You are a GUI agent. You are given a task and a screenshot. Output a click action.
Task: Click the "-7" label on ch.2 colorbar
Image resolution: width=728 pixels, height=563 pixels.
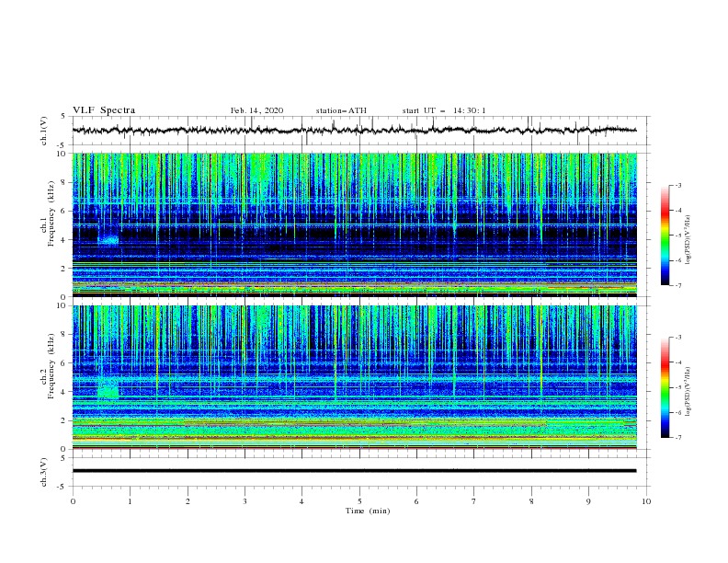click(x=677, y=438)
